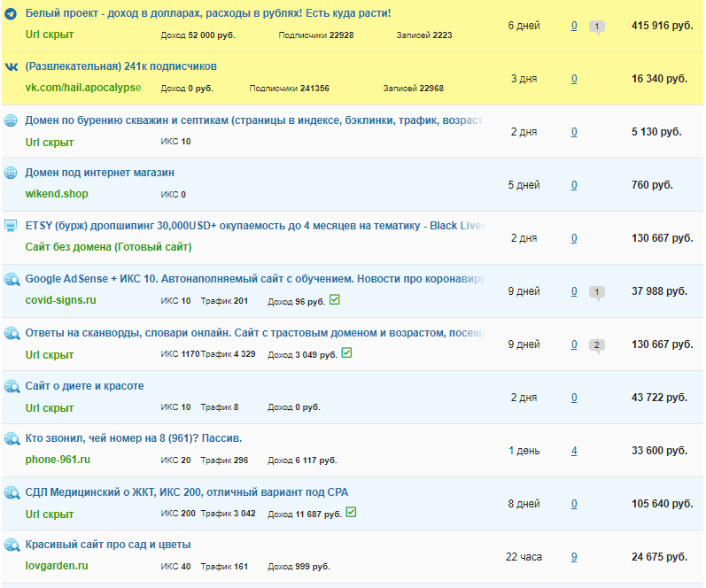
Task: Open listing (Развлекательная) 241к подписчиков
Action: tap(121, 66)
